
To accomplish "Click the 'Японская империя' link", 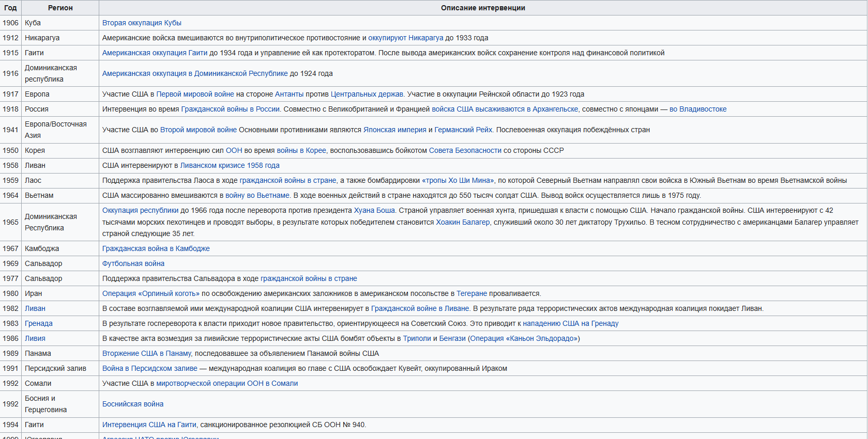I will click(x=395, y=130).
